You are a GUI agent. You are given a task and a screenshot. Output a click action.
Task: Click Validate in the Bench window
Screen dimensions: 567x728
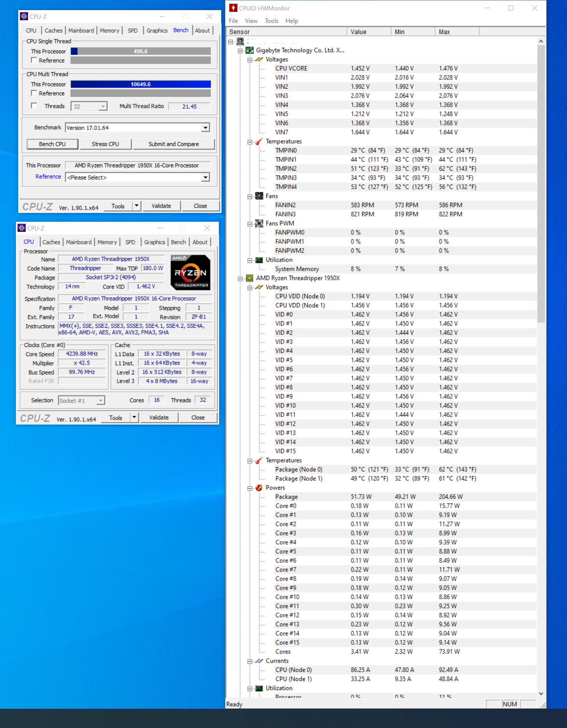(x=161, y=206)
